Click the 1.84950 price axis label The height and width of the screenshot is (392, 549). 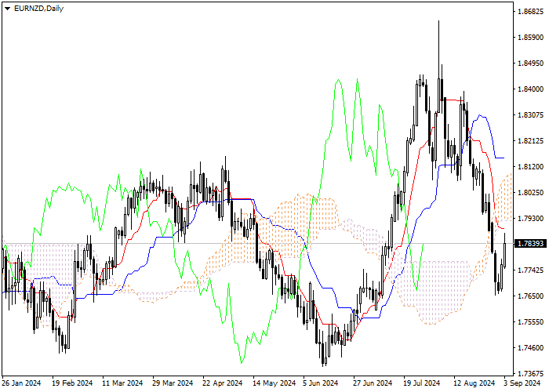pyautogui.click(x=530, y=64)
